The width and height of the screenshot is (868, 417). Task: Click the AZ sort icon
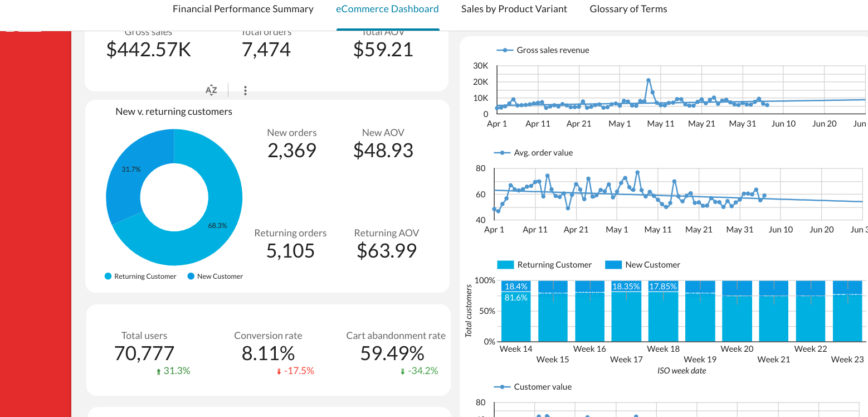(211, 90)
